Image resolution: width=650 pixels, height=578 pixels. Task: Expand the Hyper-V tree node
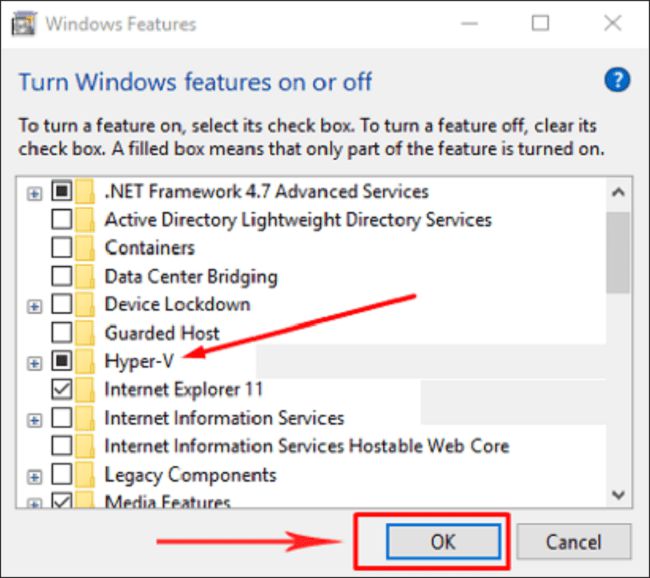pos(34,364)
